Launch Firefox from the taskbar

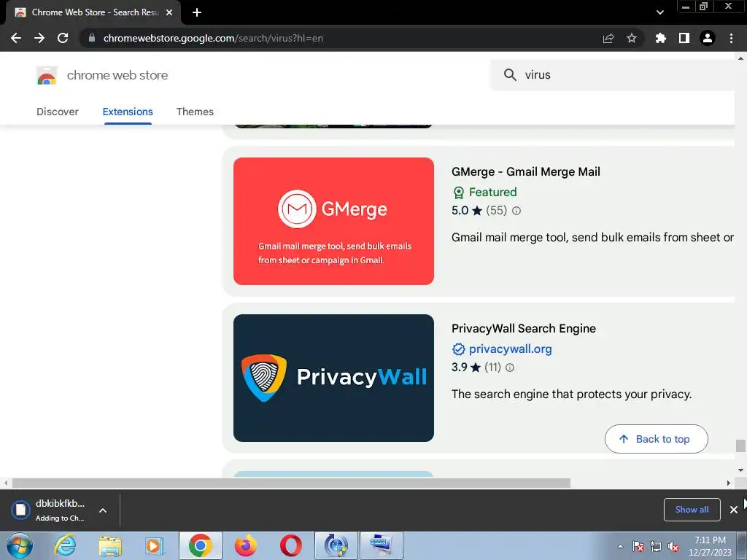pos(246,545)
